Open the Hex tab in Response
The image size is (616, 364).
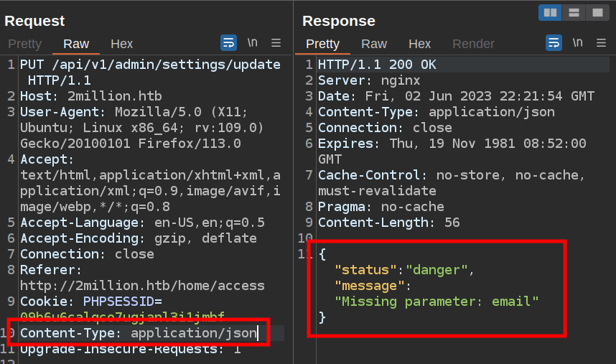coord(420,44)
